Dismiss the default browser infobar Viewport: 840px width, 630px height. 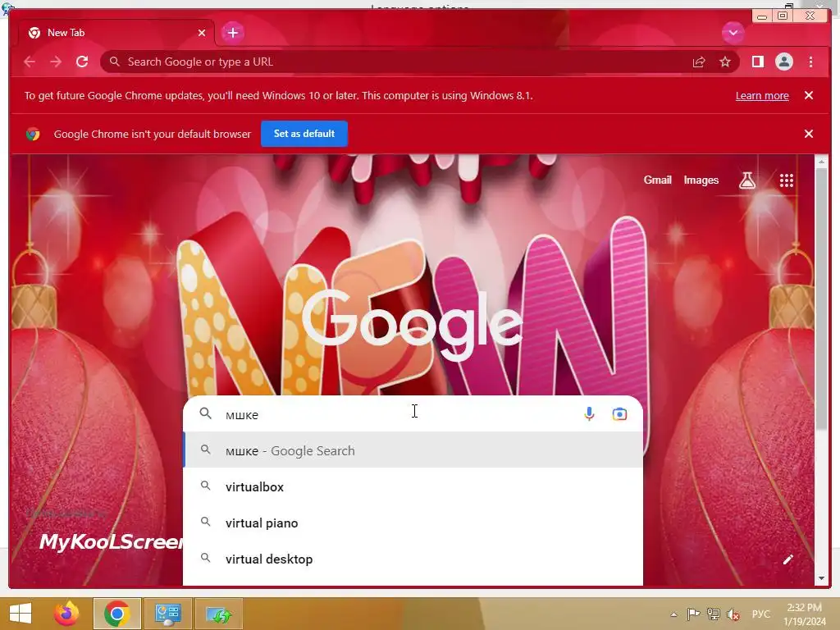pyautogui.click(x=809, y=134)
